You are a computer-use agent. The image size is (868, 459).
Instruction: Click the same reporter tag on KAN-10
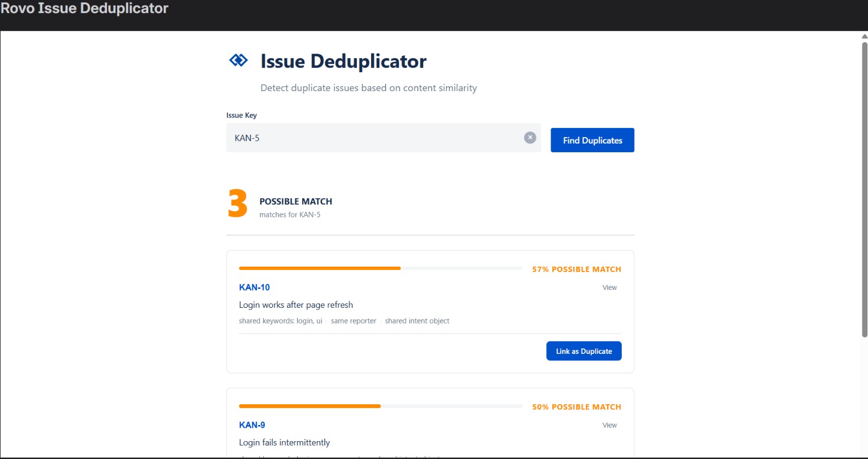point(353,321)
